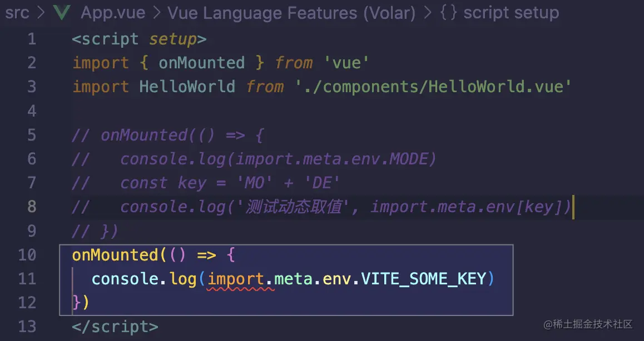Select App.vue in the breadcrumb
644x341 pixels.
coord(113,13)
